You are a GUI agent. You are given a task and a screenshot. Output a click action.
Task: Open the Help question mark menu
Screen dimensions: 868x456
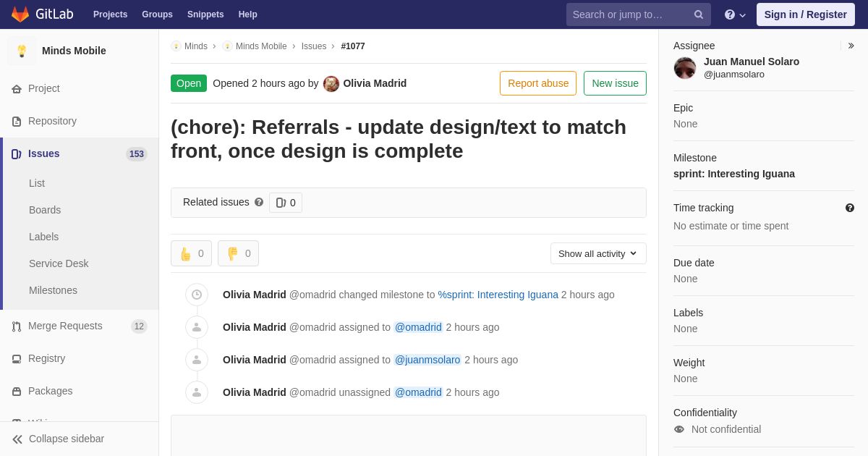tap(735, 14)
